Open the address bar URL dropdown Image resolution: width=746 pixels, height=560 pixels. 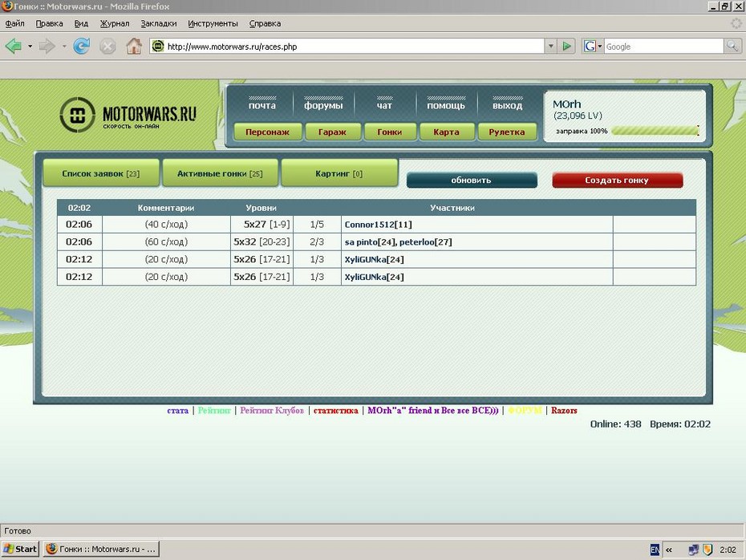(550, 47)
